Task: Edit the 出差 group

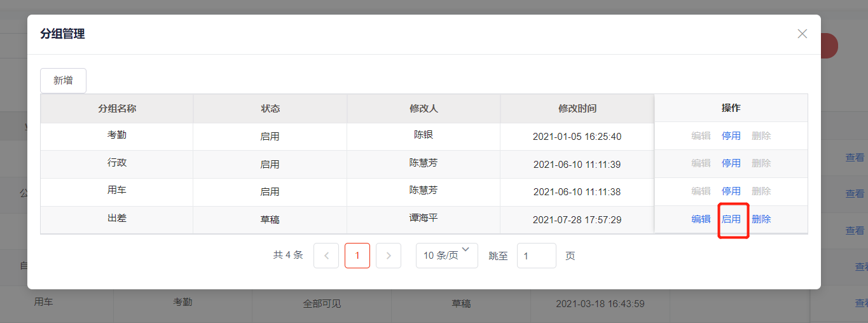Action: tap(701, 219)
